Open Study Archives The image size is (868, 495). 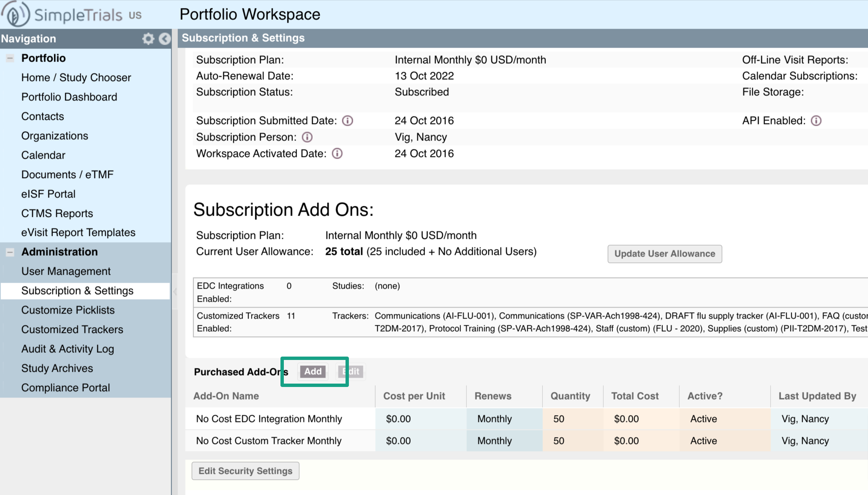click(57, 368)
